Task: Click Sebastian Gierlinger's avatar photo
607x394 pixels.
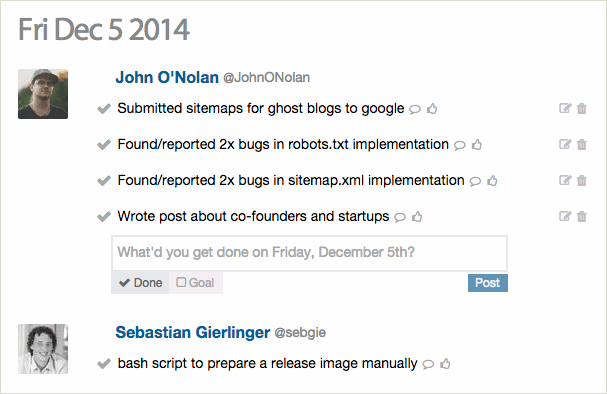Action: [x=43, y=349]
